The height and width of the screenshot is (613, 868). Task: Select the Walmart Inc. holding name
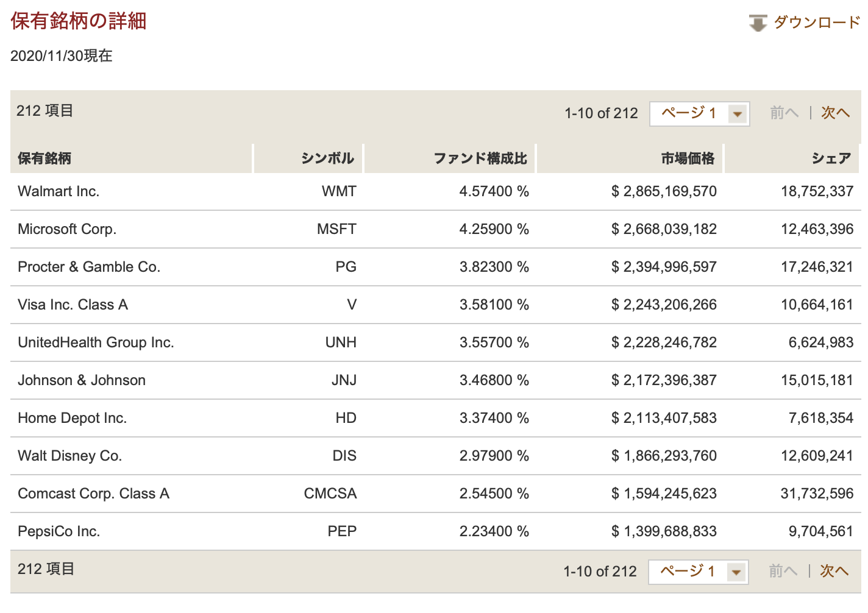pyautogui.click(x=59, y=191)
